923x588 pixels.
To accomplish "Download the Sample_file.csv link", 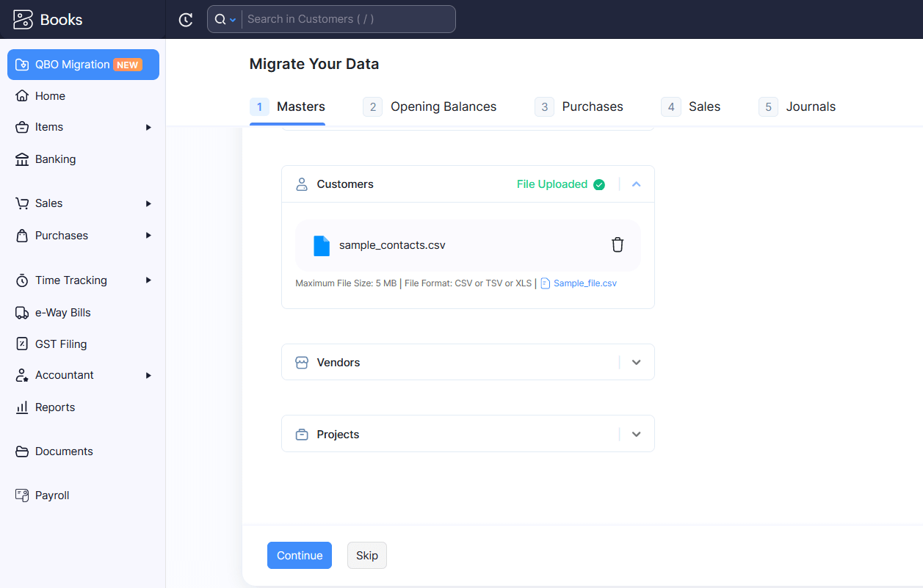I will (584, 283).
